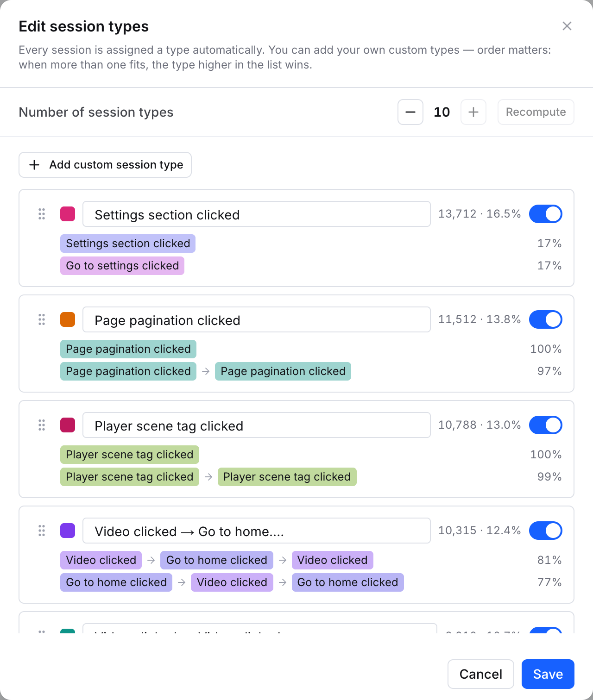Close the Edit session types dialog
The width and height of the screenshot is (593, 700).
567,26
